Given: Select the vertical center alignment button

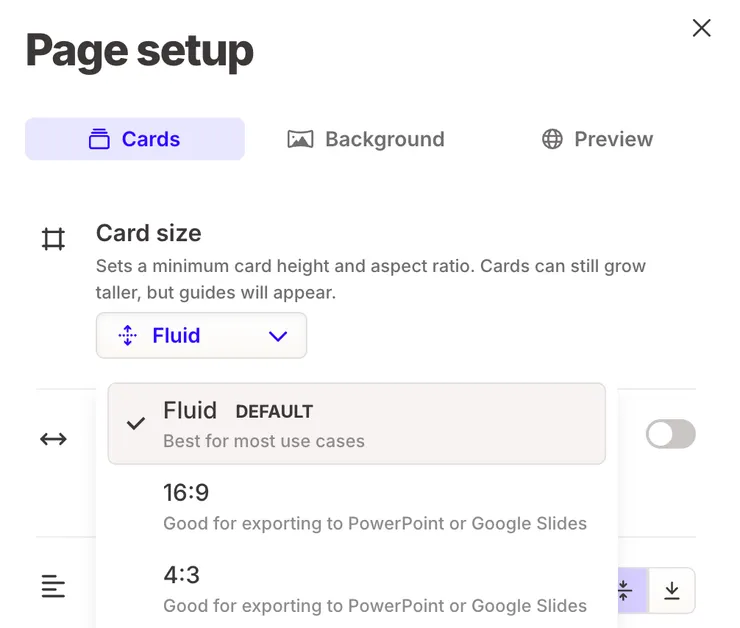Looking at the screenshot, I should [x=627, y=590].
